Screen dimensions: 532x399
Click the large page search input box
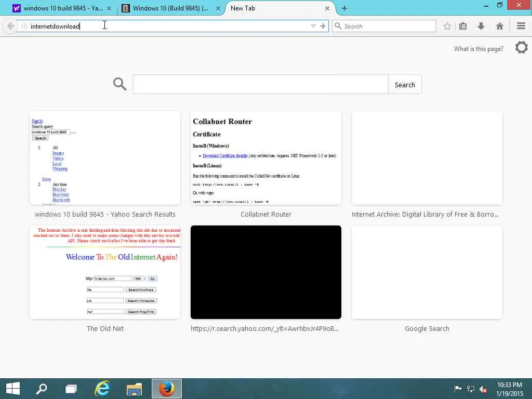pyautogui.click(x=260, y=84)
